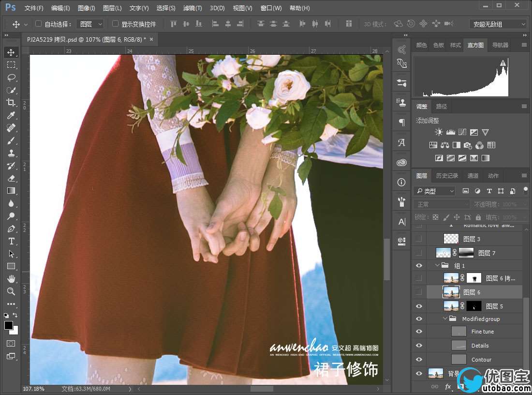532x395 pixels.
Task: Open the 安超无敌组 workspace dropdown
Action: point(498,24)
